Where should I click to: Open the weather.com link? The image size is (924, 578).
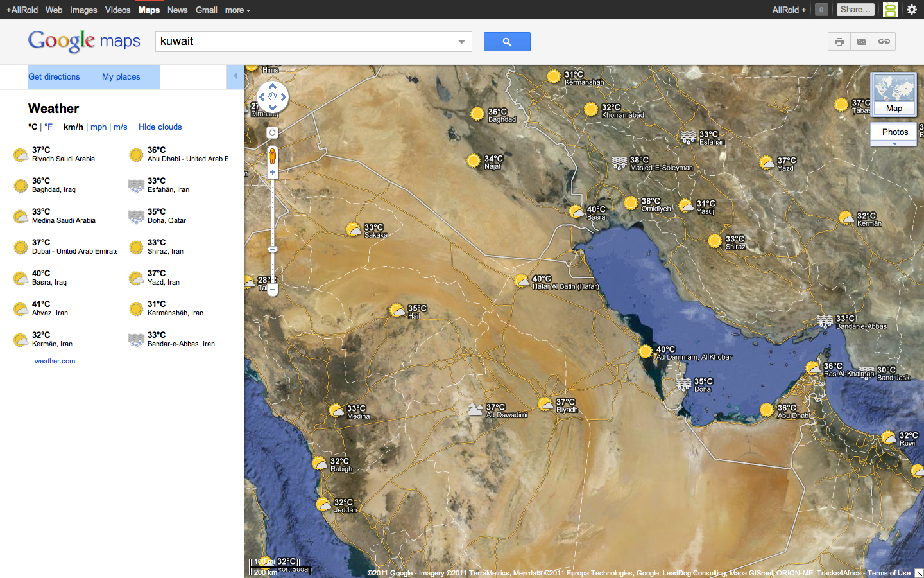click(x=55, y=361)
